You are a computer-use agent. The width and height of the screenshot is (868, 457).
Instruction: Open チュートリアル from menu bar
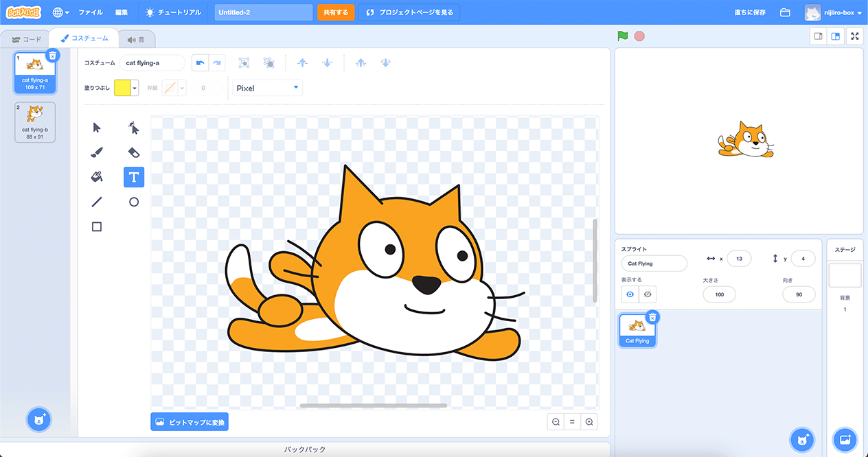(x=173, y=12)
